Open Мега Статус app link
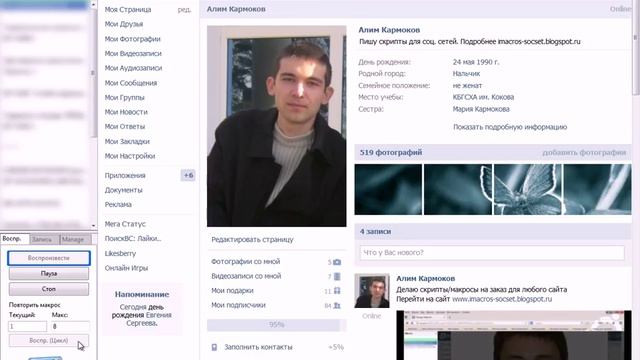The image size is (640, 360). [x=125, y=224]
